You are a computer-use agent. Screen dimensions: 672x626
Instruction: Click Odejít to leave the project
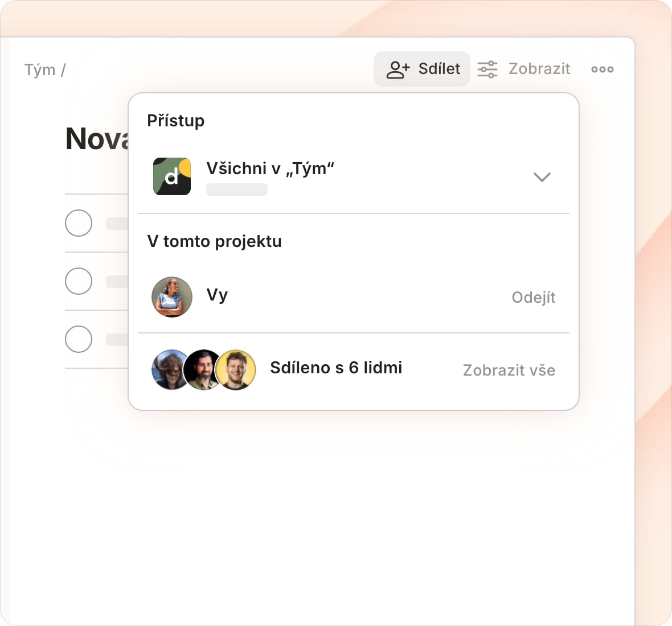tap(533, 297)
